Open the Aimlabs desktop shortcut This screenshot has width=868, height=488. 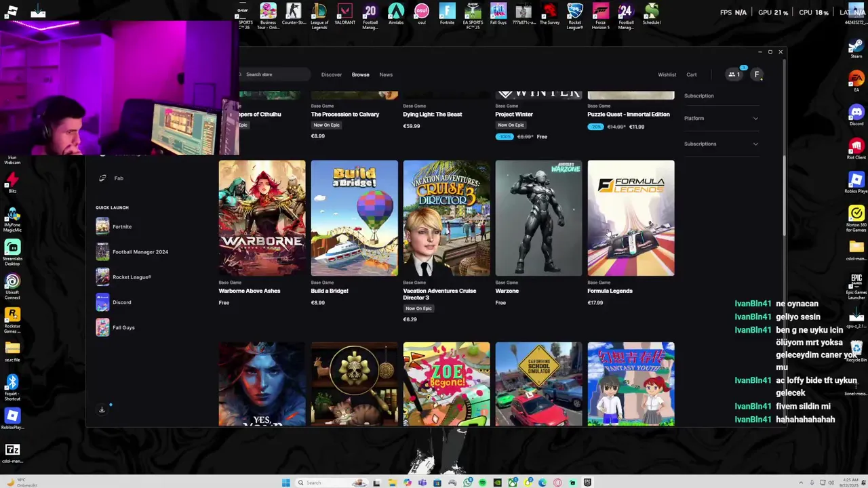(396, 14)
